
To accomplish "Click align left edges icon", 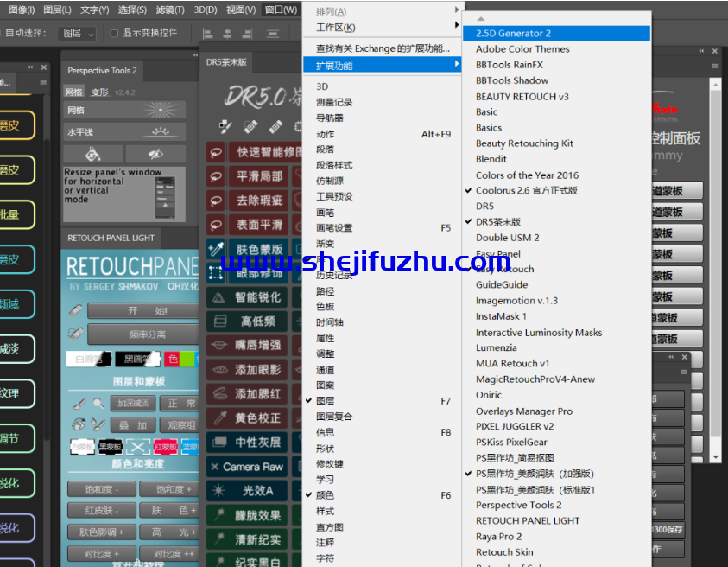I will tap(207, 34).
